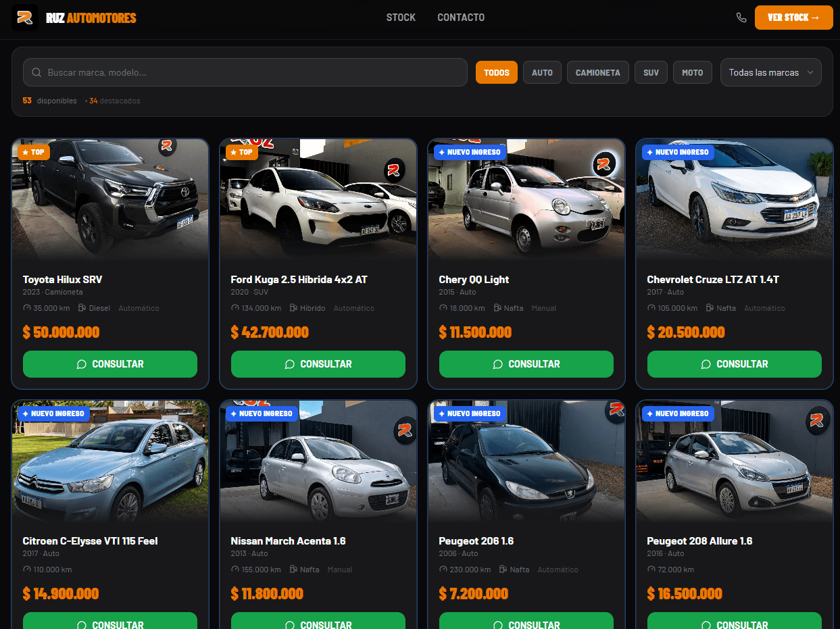Filter the stock by CAMIONETA
Image resolution: width=840 pixels, height=629 pixels.
click(598, 72)
